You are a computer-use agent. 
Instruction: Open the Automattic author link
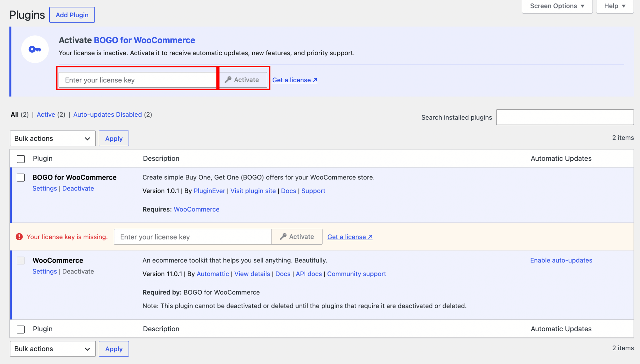point(213,274)
